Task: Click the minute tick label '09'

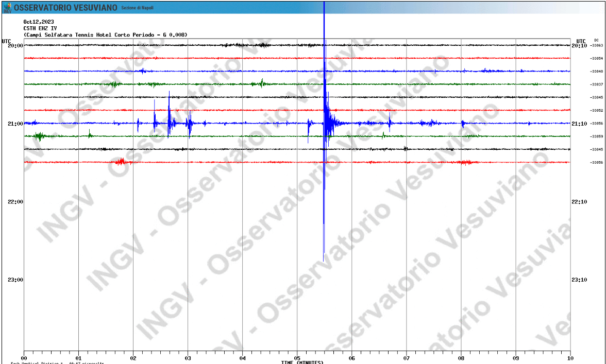Action: (515, 358)
